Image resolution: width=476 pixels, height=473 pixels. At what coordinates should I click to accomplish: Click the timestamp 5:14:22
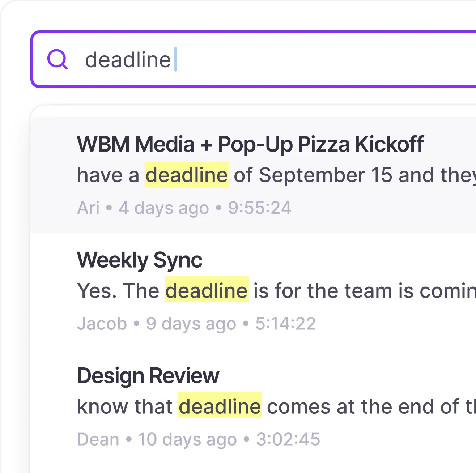[x=286, y=324]
